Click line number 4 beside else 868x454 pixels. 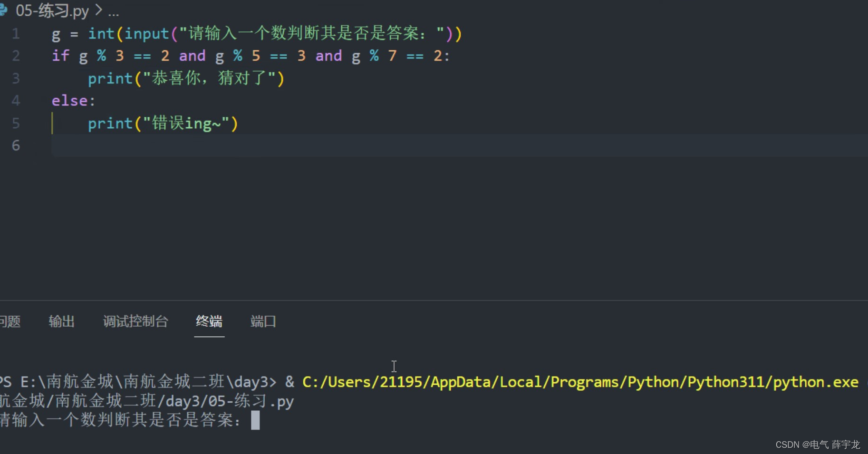16,101
